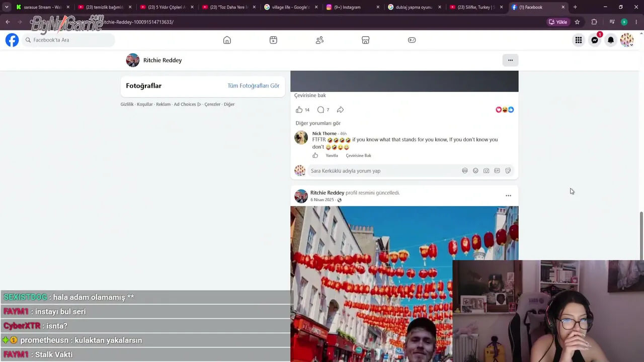
Task: Open Ritchie Reddey's name on the lower post
Action: pos(327,193)
